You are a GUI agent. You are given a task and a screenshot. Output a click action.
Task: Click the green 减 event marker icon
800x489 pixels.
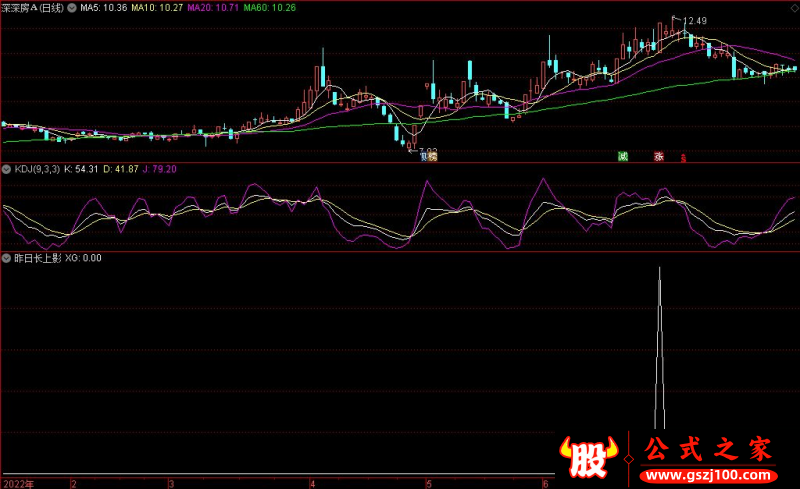623,156
